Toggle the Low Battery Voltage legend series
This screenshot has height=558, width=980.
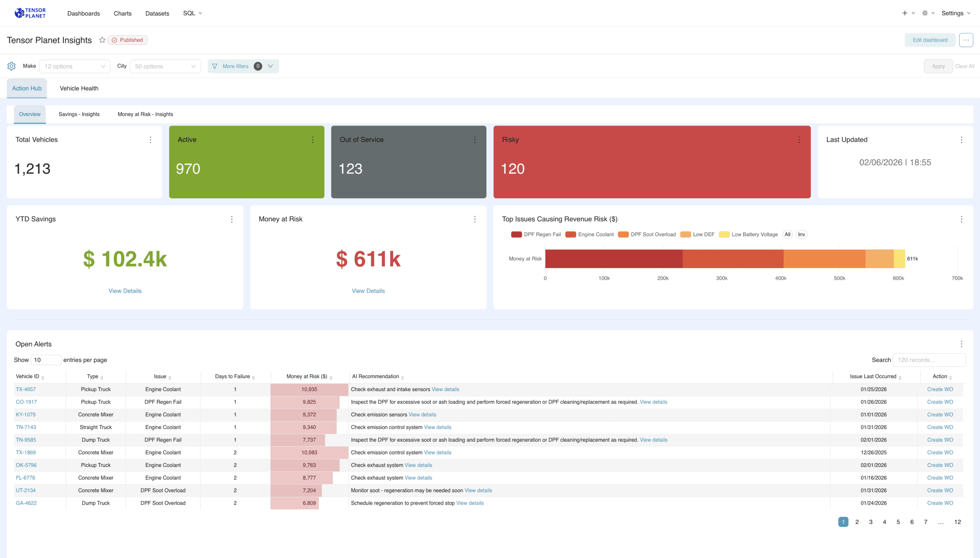748,235
